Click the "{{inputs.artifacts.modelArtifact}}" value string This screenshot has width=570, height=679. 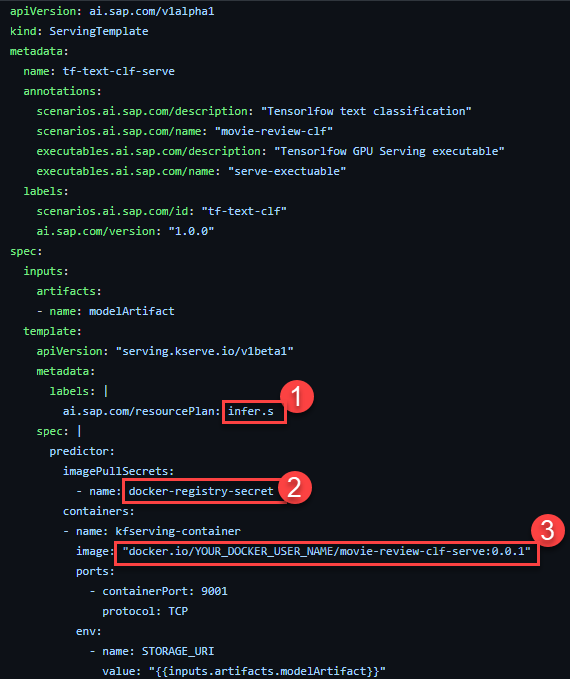(x=267, y=671)
